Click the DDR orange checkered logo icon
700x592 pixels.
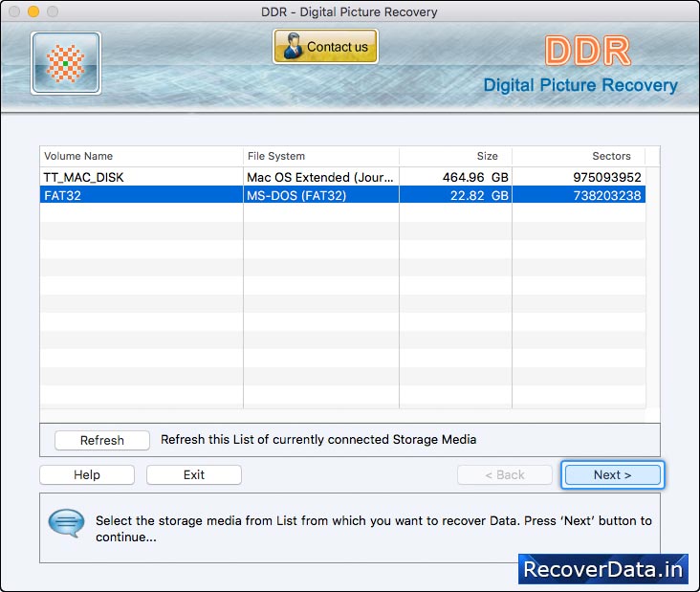pyautogui.click(x=66, y=63)
